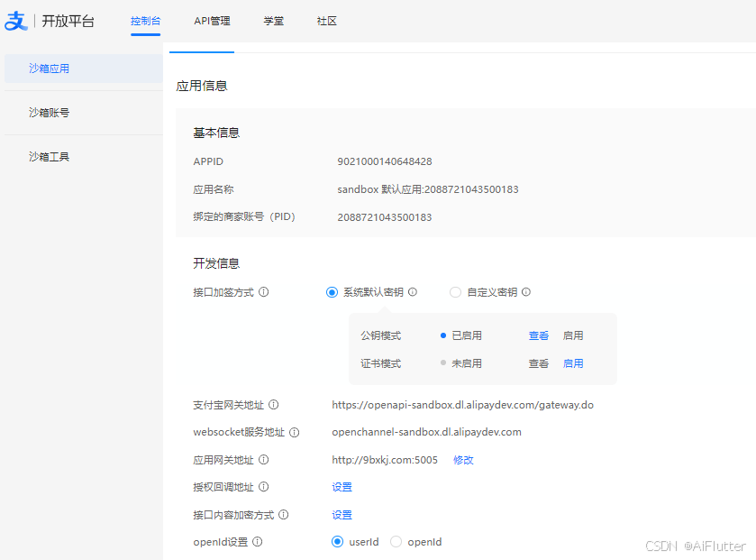Image resolution: width=756 pixels, height=560 pixels.
Task: Click the gateway URL openapi-sandbox.dl.alipaydev.com/gateway.do
Action: click(x=463, y=405)
